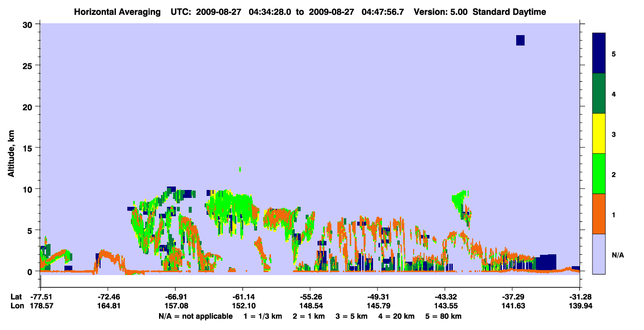Viewport: 644px width, 330px height.
Task: Click the latitude value -37.29
Action: 512,297
